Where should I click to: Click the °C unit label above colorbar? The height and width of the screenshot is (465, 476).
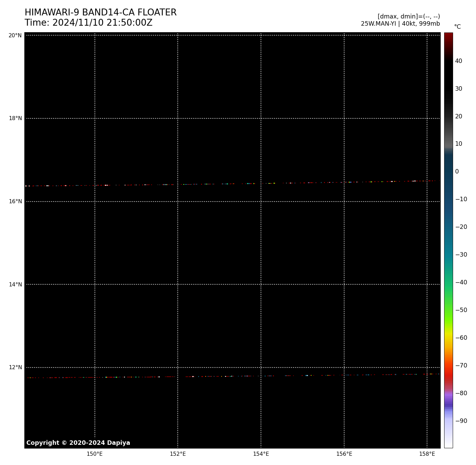(457, 27)
